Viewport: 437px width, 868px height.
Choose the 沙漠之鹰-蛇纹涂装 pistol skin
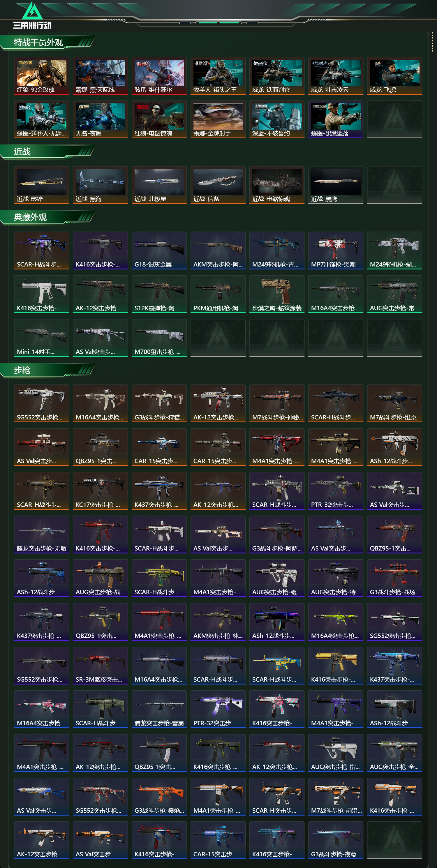coord(277,294)
